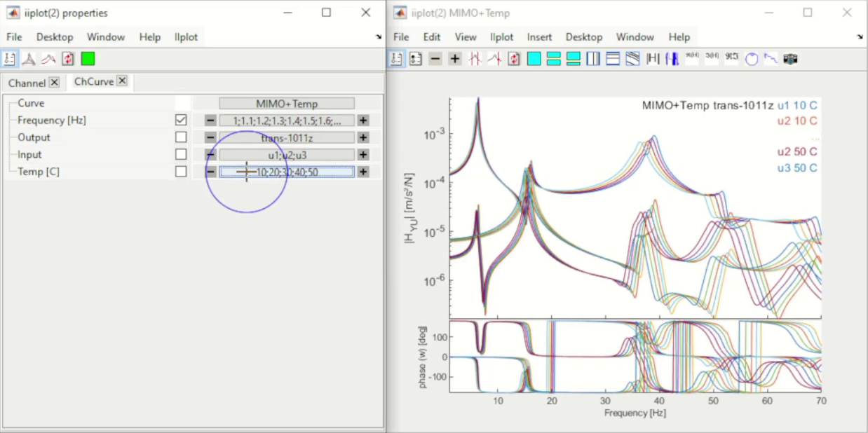The width and height of the screenshot is (868, 433).
Task: Click the plus stepper next to Temp [C]
Action: tap(364, 172)
